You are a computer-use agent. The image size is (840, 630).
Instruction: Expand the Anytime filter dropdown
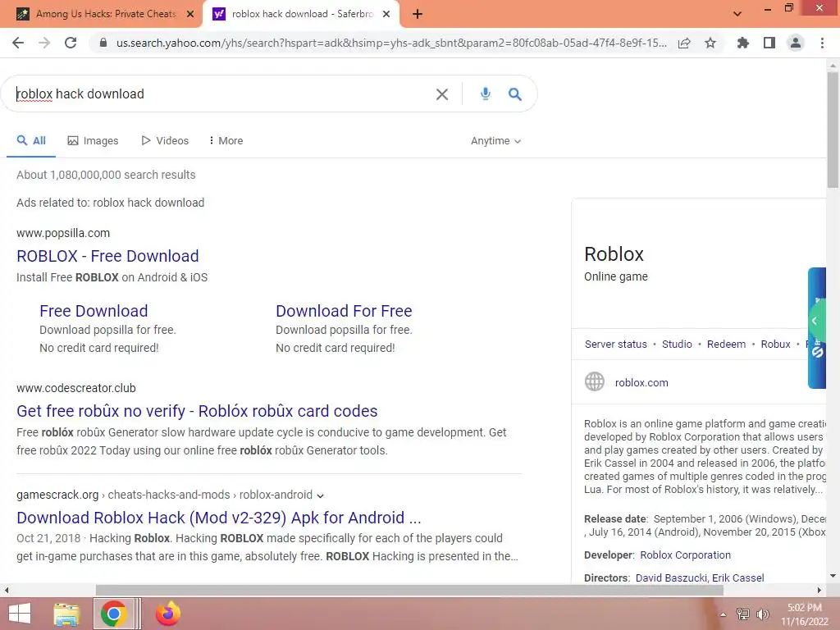coord(495,141)
